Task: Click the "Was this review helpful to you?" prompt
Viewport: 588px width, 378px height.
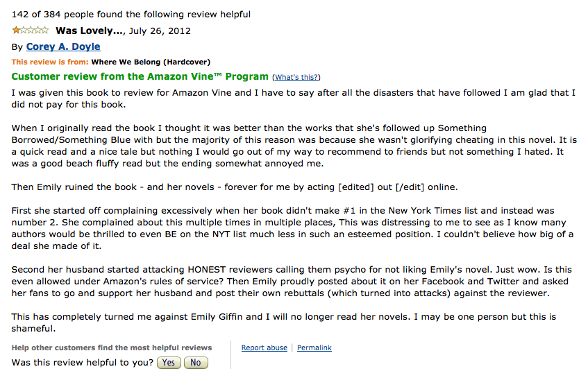Action: (x=83, y=363)
